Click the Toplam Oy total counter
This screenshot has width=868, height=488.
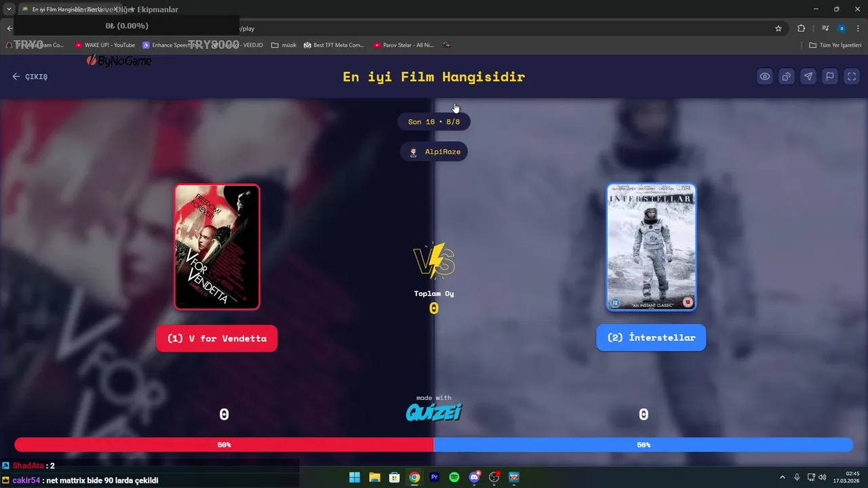click(434, 302)
